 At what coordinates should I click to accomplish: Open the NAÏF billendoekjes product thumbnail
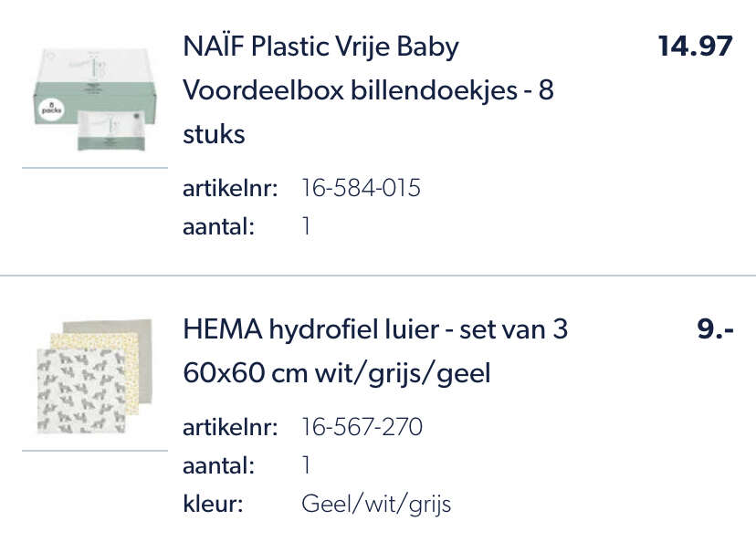95,99
